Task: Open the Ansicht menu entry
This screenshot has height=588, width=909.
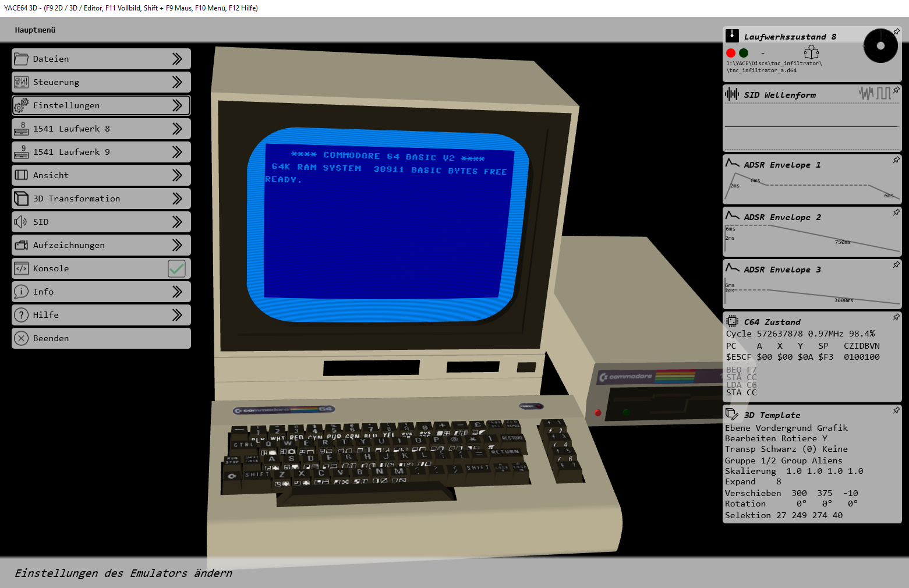Action: point(101,175)
